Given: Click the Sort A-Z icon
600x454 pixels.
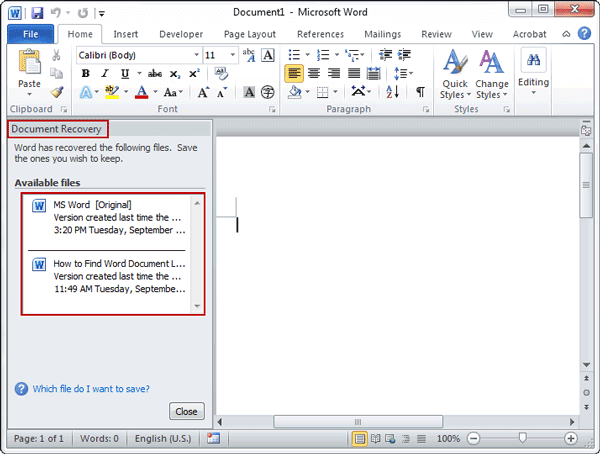Looking at the screenshot, I should pyautogui.click(x=393, y=92).
